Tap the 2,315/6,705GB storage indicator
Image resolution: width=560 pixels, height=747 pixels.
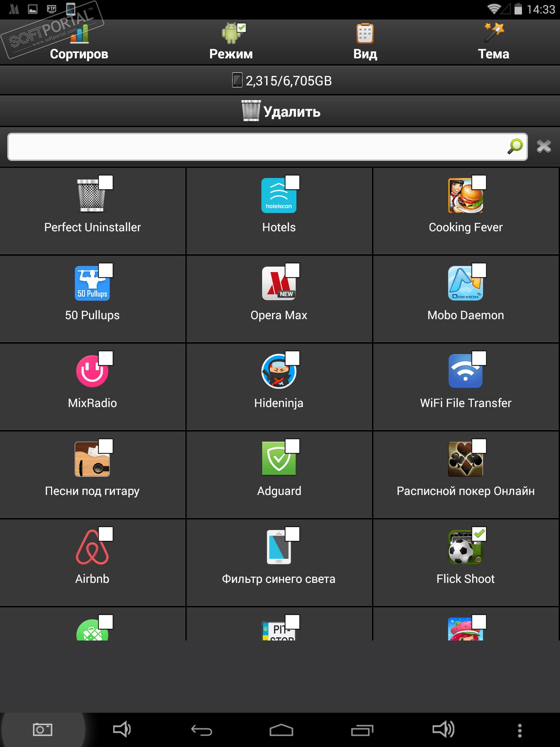point(281,81)
